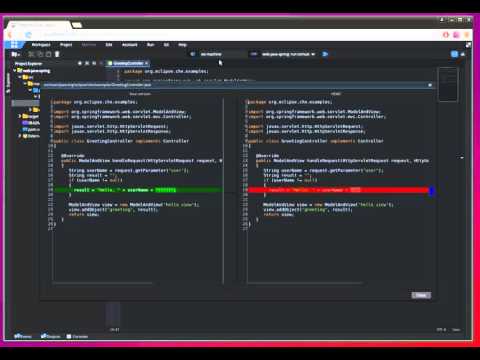Screen dimensions: 480x360
Task: Click the blue run command arrow
Action: [x=325, y=54]
